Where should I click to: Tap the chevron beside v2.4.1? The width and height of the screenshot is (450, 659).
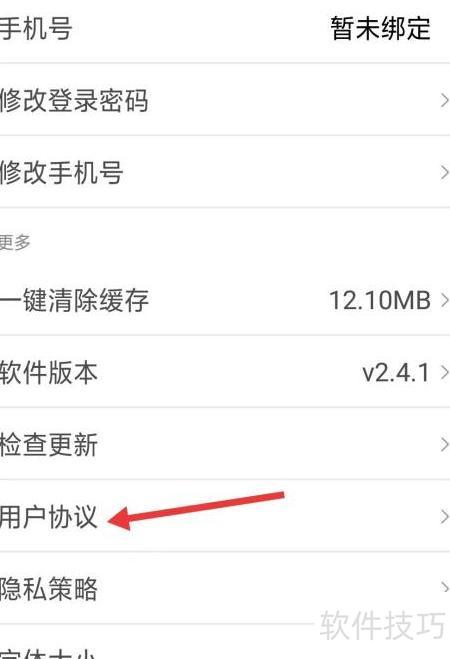444,372
